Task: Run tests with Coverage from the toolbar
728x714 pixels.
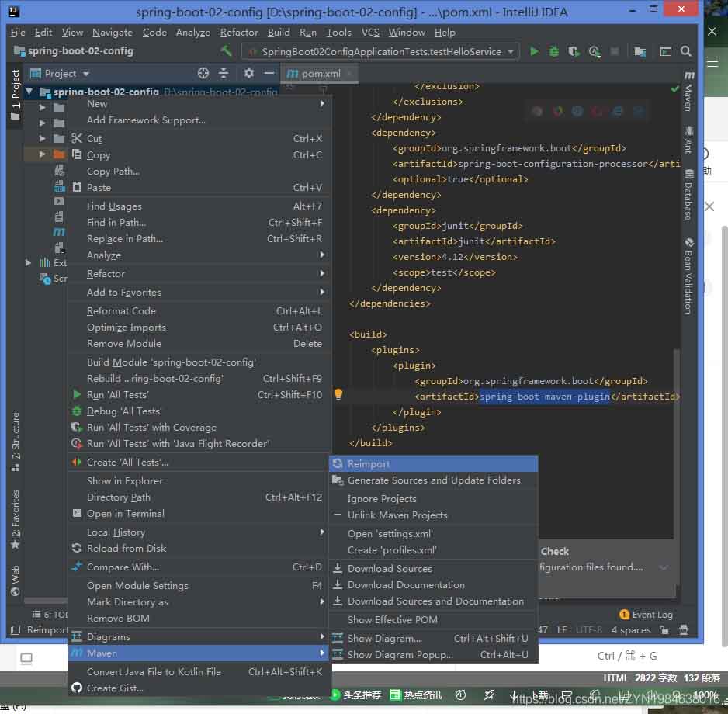Action: click(574, 50)
